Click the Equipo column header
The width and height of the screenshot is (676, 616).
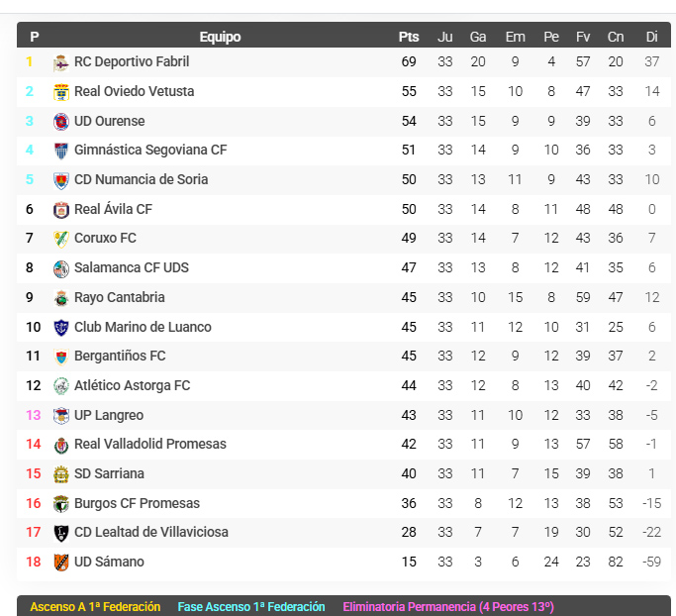tap(220, 37)
